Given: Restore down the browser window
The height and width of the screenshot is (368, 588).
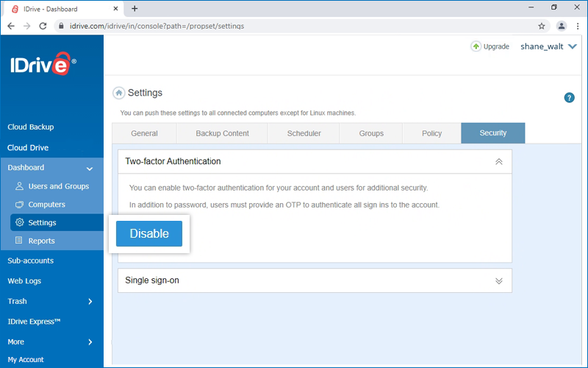Looking at the screenshot, I should [x=554, y=7].
